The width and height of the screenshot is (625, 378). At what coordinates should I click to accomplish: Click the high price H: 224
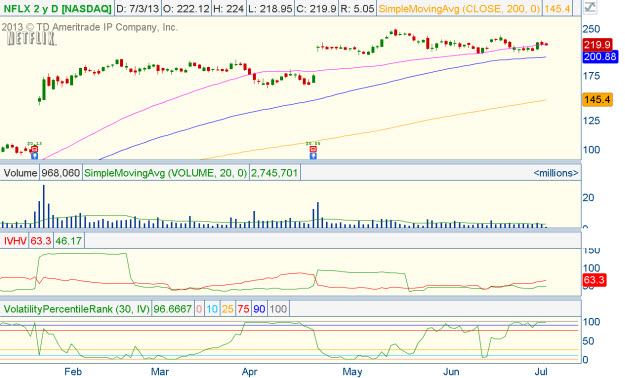click(228, 8)
